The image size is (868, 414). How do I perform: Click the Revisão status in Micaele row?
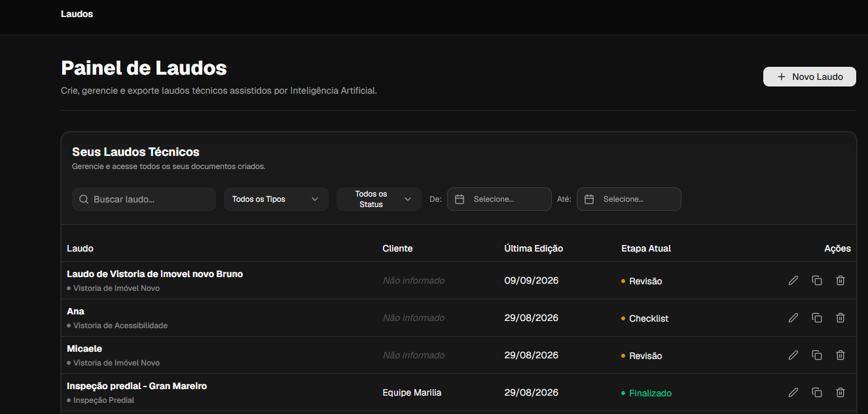click(645, 356)
